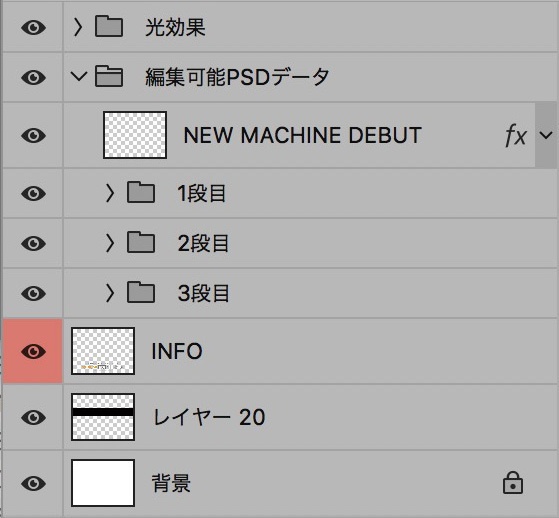The height and width of the screenshot is (518, 559).
Task: Select the 1段目 group name
Action: [x=202, y=194]
